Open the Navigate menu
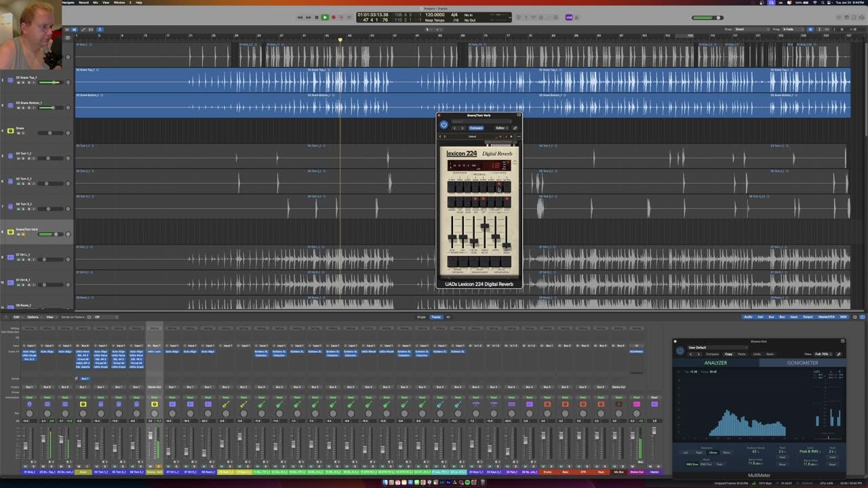The height and width of the screenshot is (488, 868). (68, 2)
